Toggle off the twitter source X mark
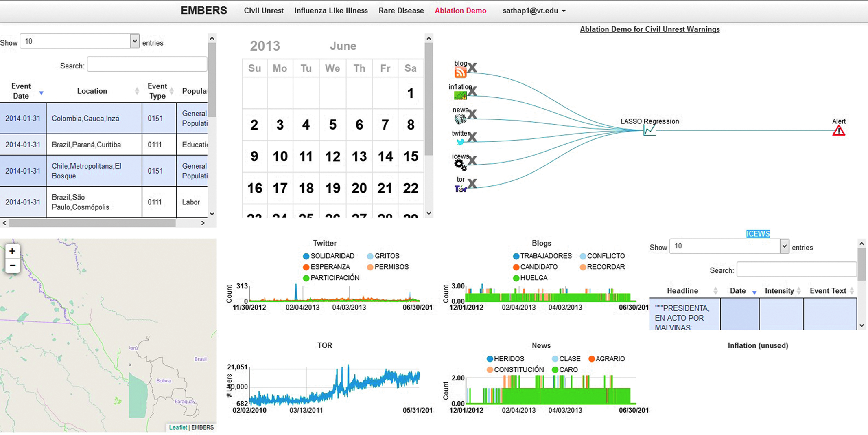Screen dimensions: 868x435 (472, 137)
